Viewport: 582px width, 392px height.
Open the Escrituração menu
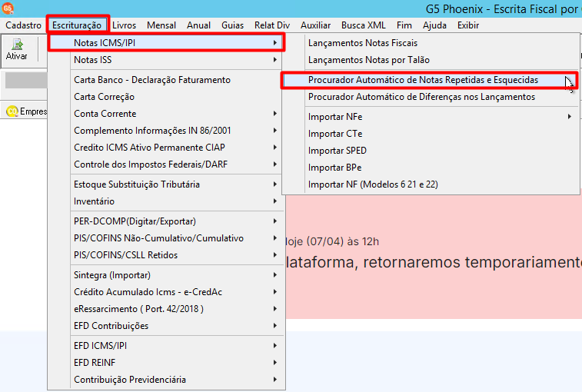77,25
